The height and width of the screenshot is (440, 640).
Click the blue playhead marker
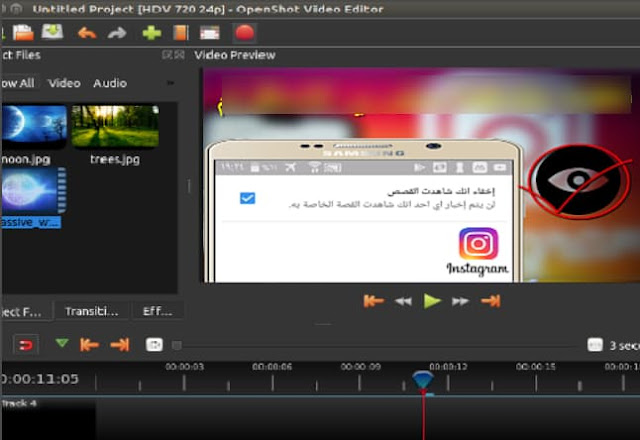(423, 380)
